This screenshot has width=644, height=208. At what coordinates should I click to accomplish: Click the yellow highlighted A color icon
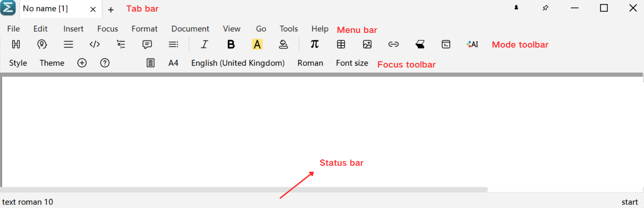[x=257, y=44]
